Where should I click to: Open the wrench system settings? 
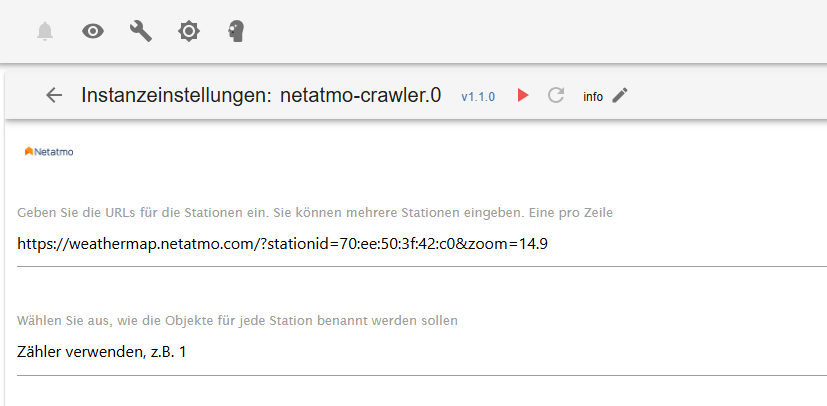point(141,32)
